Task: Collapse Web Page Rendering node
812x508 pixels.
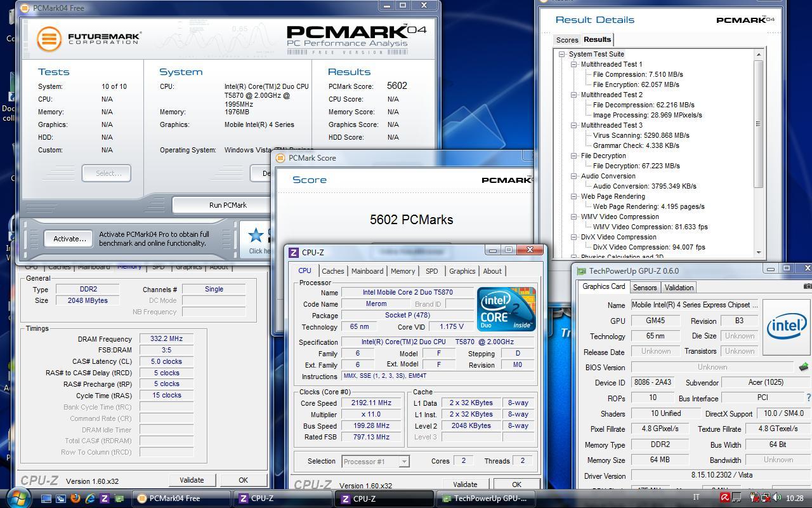Action: point(573,196)
